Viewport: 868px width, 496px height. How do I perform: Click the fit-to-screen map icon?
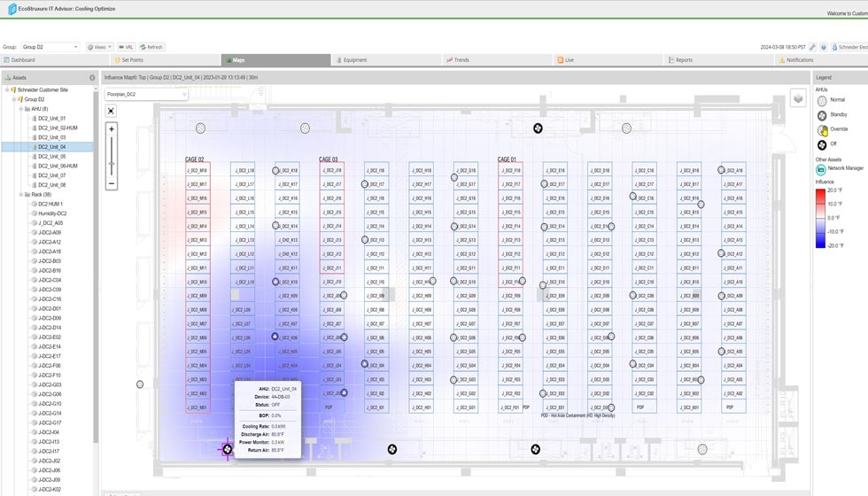111,111
